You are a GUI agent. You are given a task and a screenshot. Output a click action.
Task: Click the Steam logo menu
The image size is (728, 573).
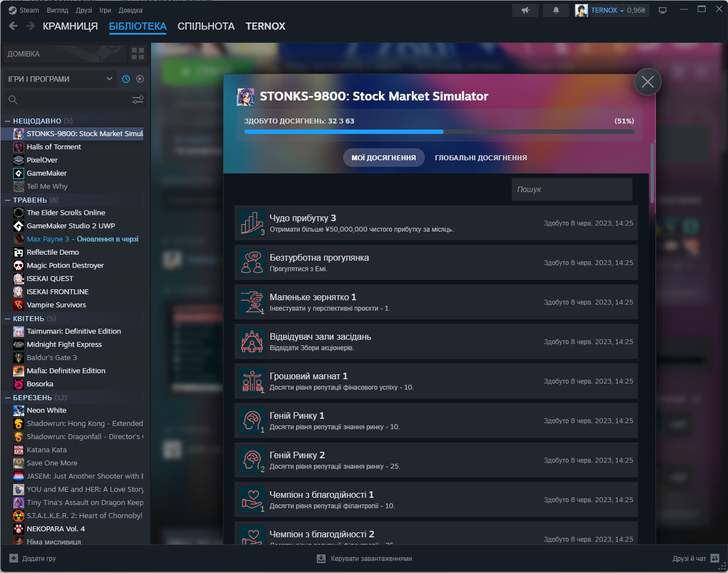pyautogui.click(x=13, y=10)
